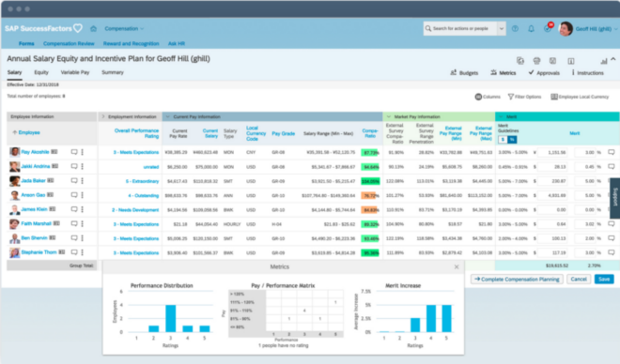Switch to the Variable Pay tab
Viewport: 620px width, 364px height.
[75, 72]
